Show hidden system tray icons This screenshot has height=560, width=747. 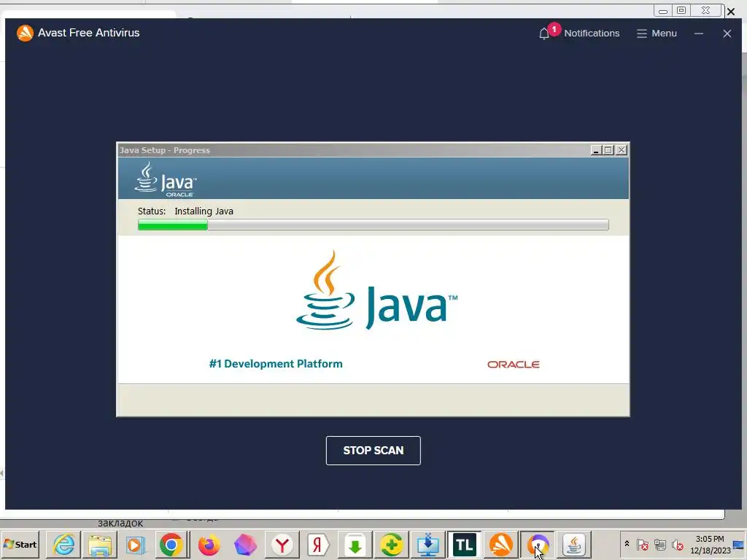[x=627, y=544]
